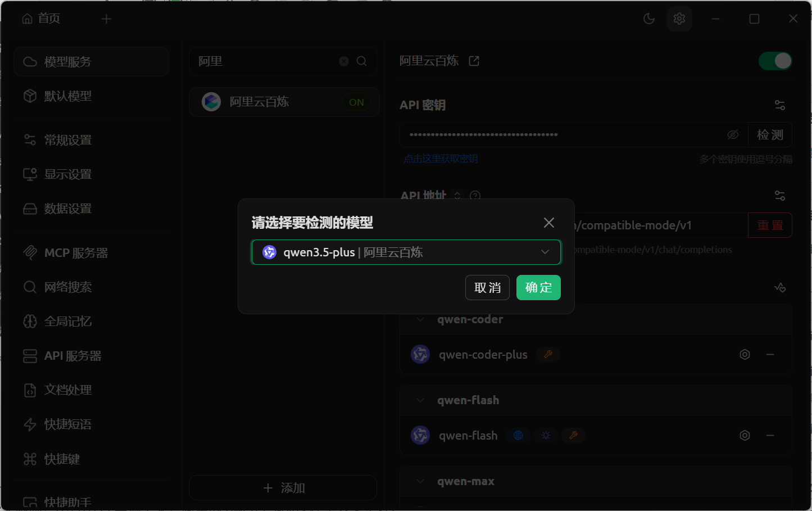This screenshot has height=511, width=812.
Task: Toggle dark mode via the moon icon
Action: [649, 19]
